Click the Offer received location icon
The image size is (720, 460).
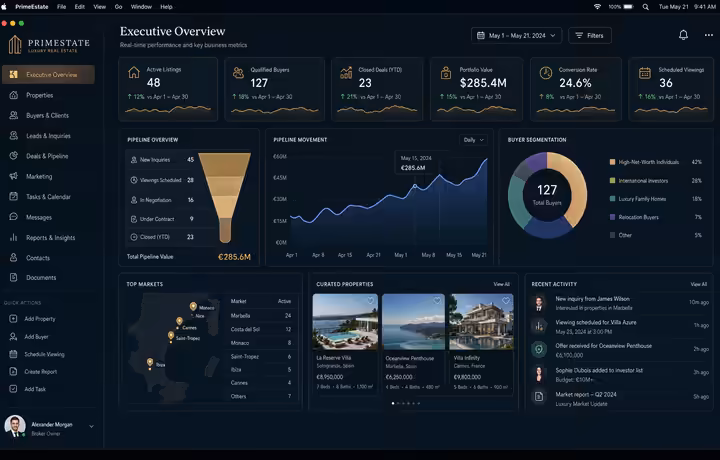tap(539, 349)
